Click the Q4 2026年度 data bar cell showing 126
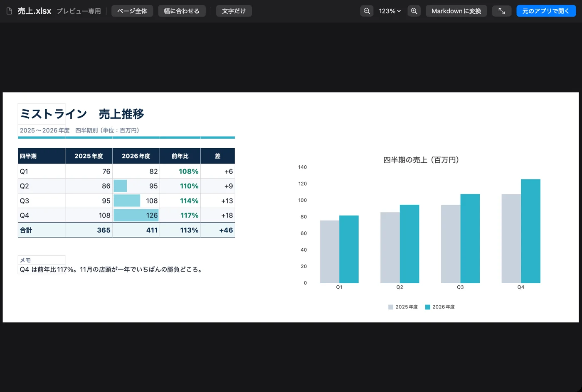Viewport: 582px width, 392px height. coord(136,216)
